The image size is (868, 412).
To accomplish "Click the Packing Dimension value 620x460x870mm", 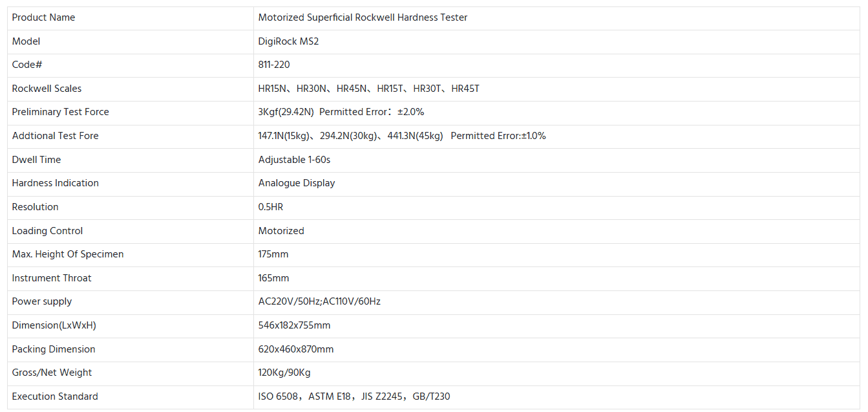I will 296,349.
